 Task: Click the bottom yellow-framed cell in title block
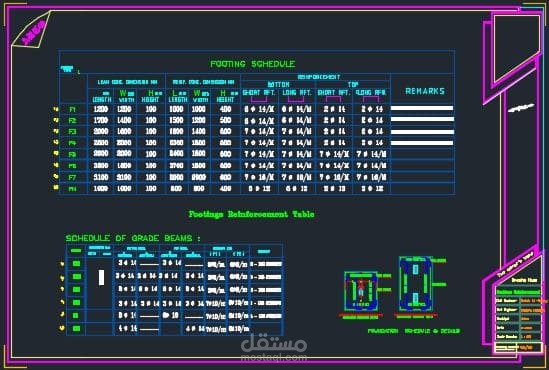click(x=519, y=348)
